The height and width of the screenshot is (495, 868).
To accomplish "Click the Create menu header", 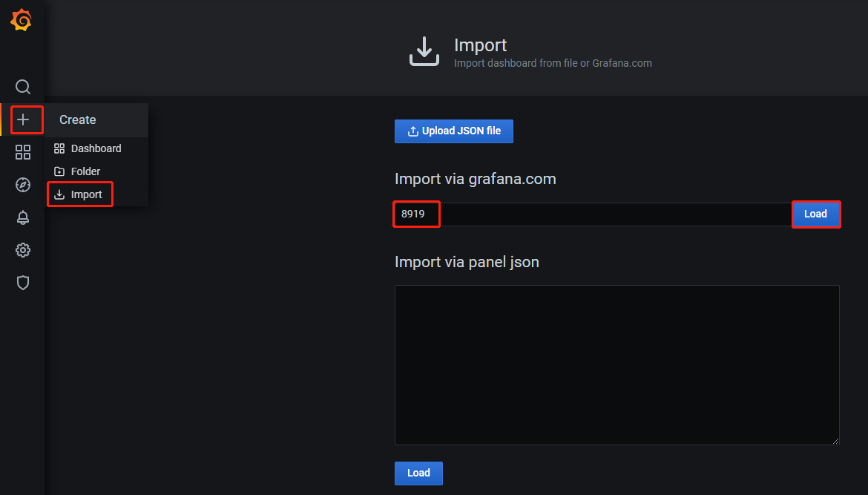I will click(96, 120).
